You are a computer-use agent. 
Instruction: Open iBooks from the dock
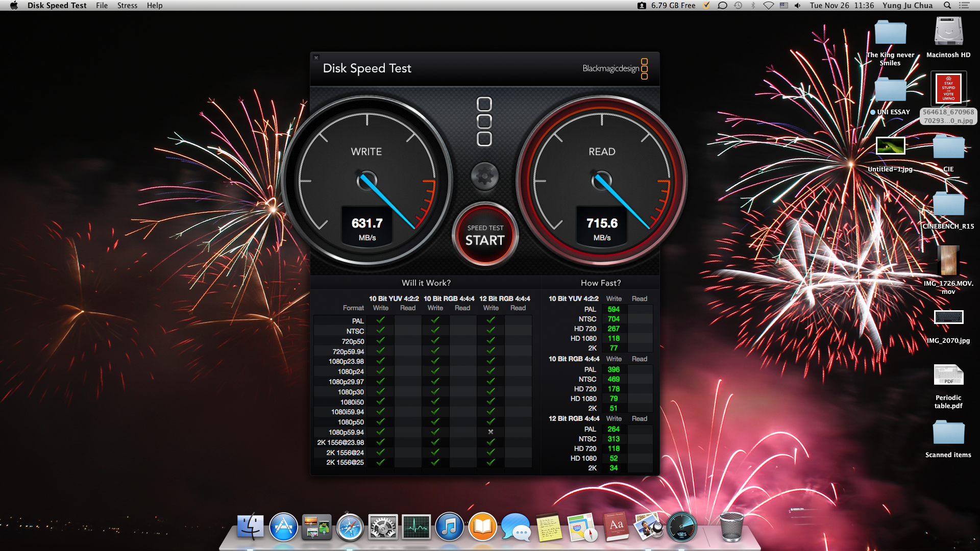(x=482, y=527)
